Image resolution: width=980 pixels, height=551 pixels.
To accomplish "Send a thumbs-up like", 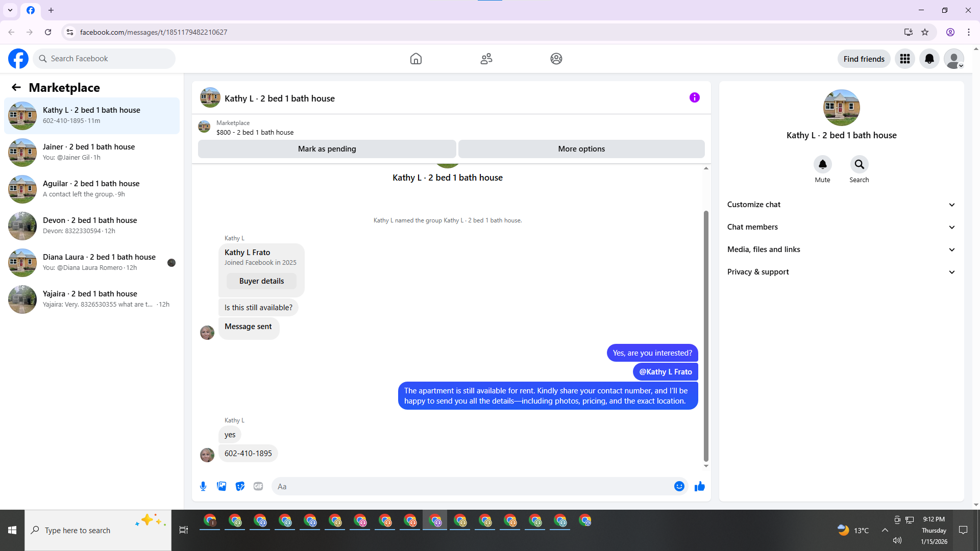I will pos(699,486).
